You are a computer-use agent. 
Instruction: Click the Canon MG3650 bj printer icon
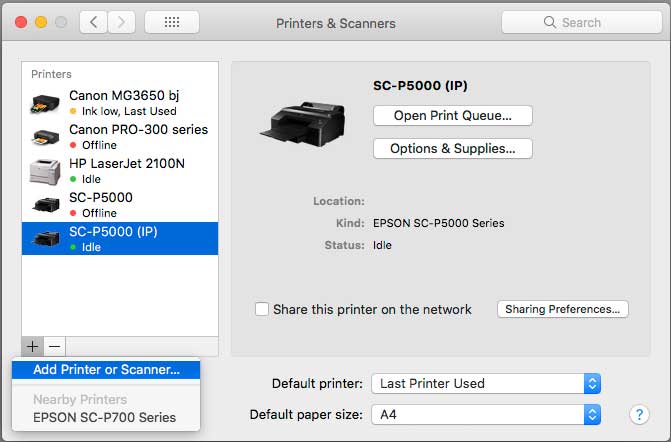pos(45,104)
